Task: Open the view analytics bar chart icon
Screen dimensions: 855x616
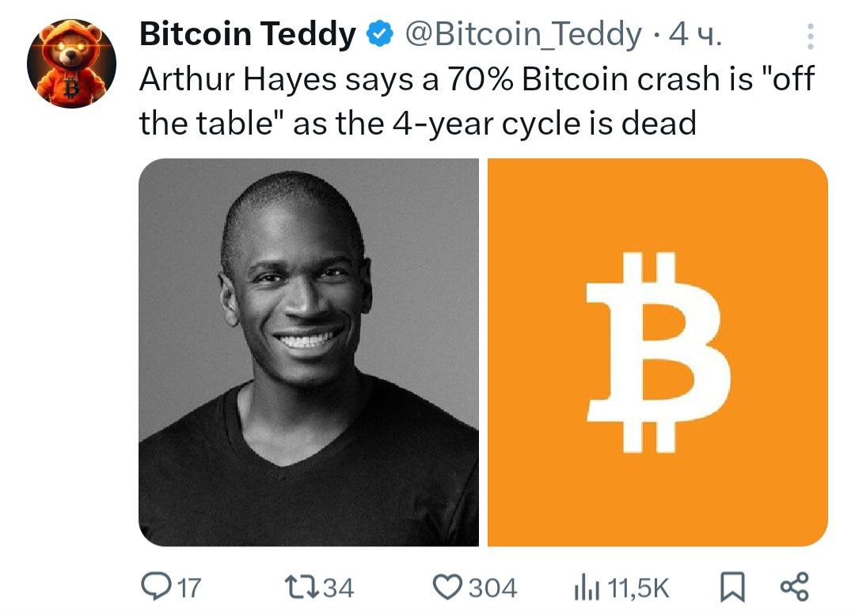Action: coord(585,587)
